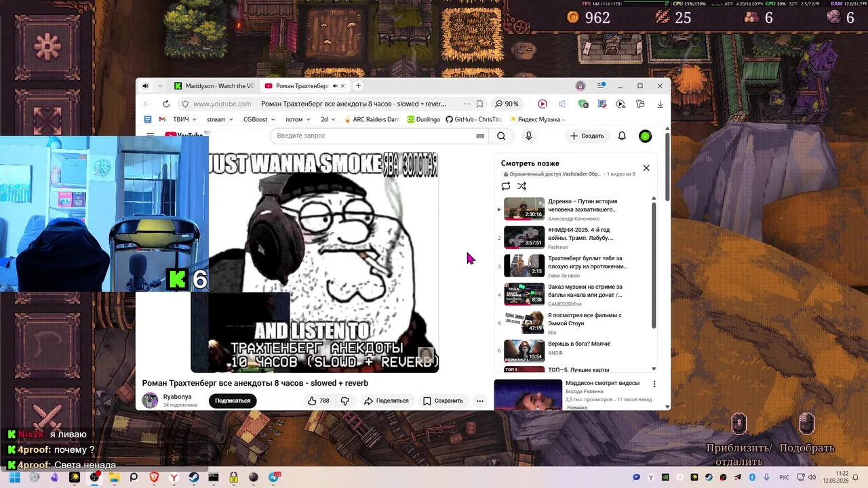Open Трахтенберг буллит тебя playlist video
This screenshot has width=868, height=488.
coord(576,266)
